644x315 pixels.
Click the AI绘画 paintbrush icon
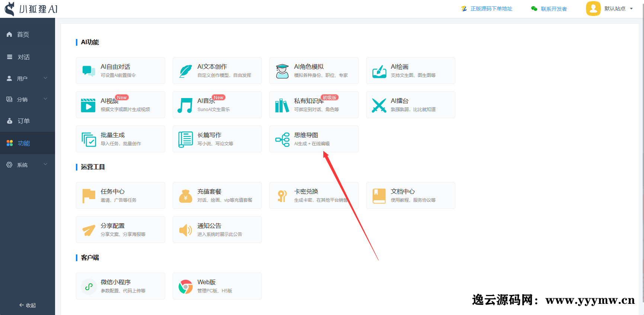[x=379, y=71]
